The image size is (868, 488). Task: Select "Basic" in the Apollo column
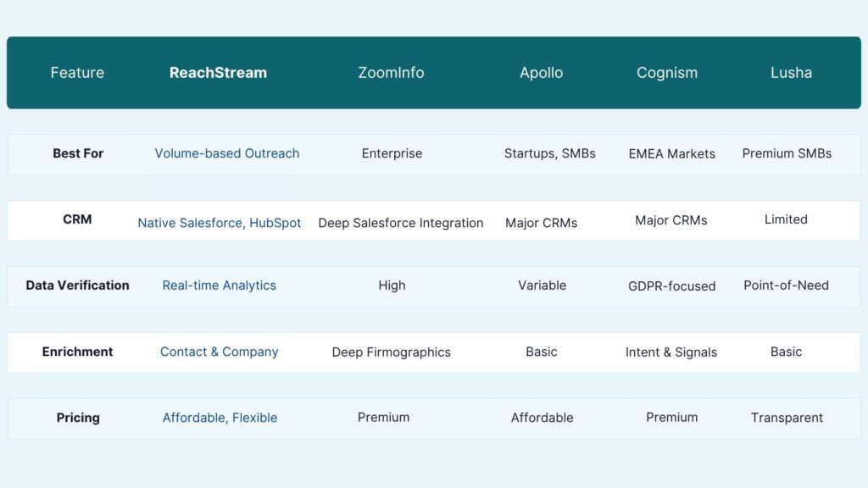(x=541, y=352)
